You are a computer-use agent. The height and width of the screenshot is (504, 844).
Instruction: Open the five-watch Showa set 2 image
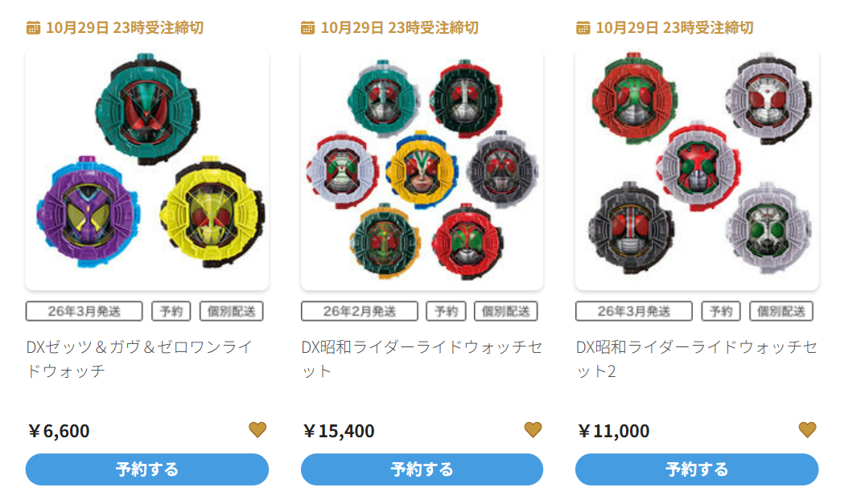click(697, 170)
